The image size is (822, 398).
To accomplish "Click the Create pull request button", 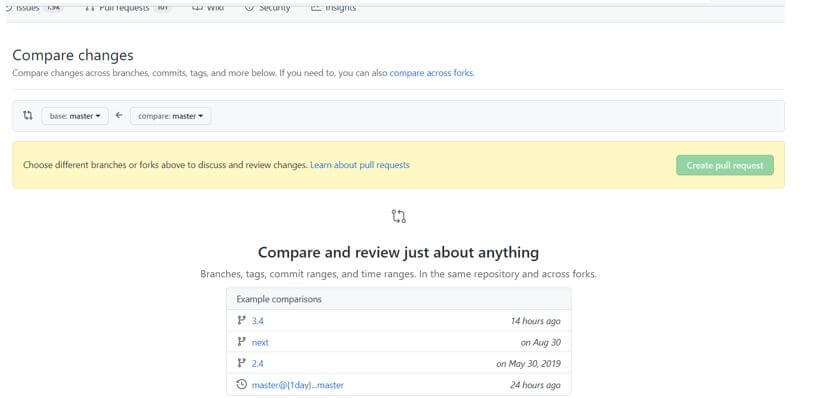I will (724, 165).
